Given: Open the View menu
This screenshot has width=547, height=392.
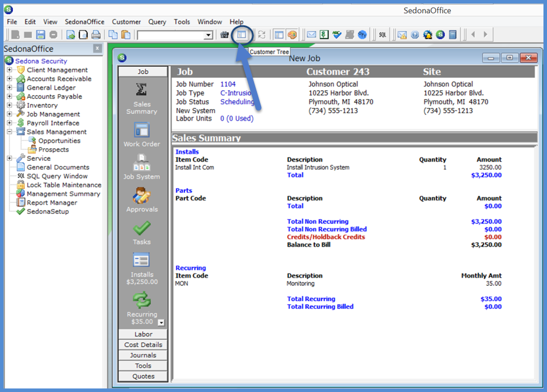Looking at the screenshot, I should [50, 22].
